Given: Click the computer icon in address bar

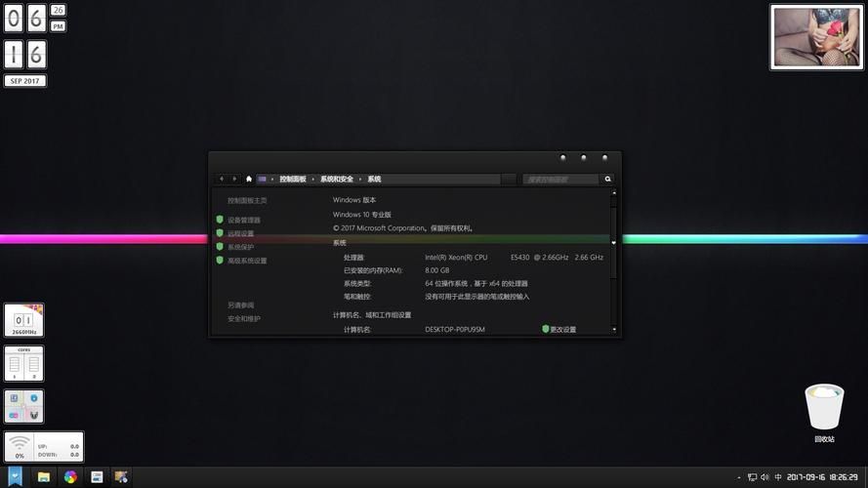Looking at the screenshot, I should 263,179.
